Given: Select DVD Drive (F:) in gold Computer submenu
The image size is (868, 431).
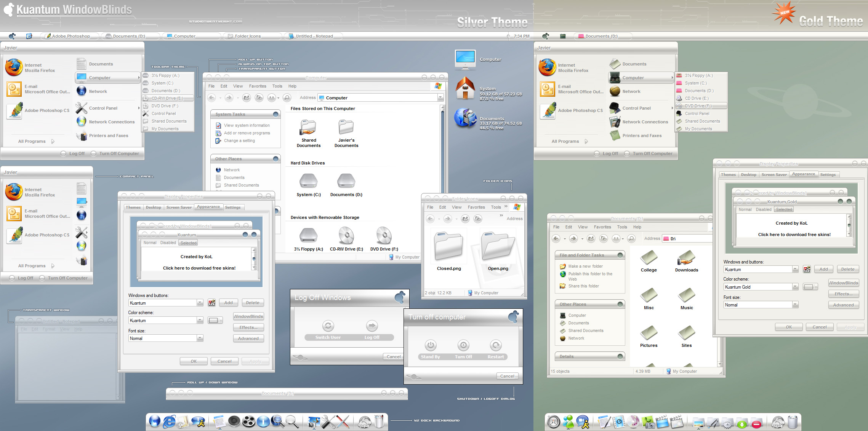Looking at the screenshot, I should 701,106.
